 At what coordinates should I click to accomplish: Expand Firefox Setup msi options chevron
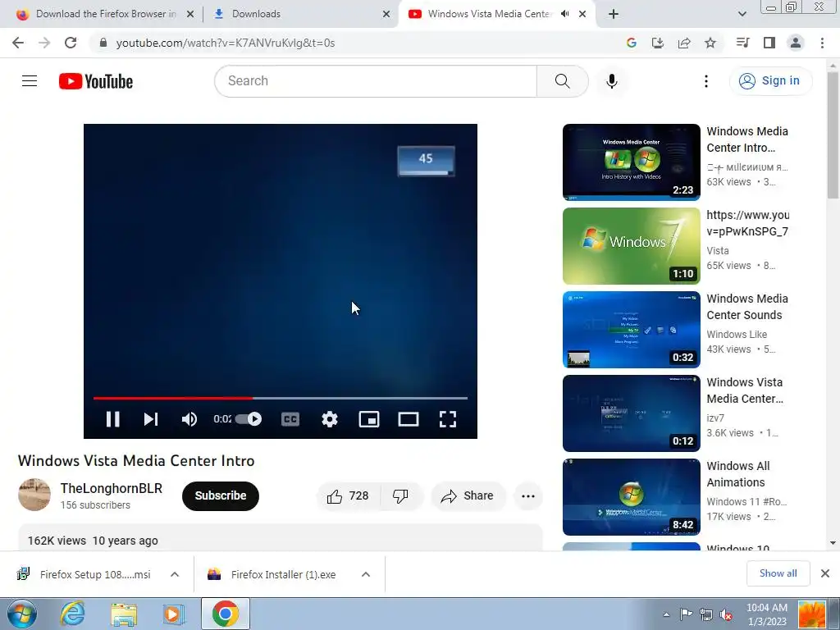(x=175, y=574)
